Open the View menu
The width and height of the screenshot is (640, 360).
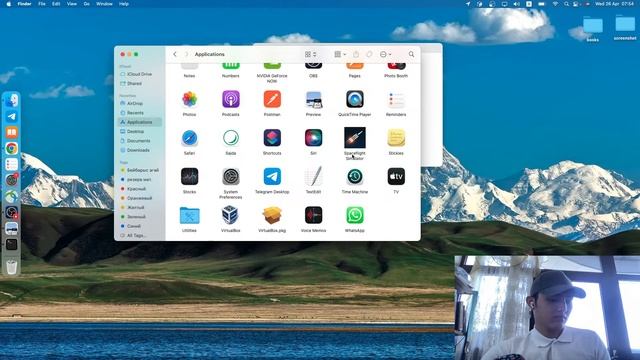[72, 4]
